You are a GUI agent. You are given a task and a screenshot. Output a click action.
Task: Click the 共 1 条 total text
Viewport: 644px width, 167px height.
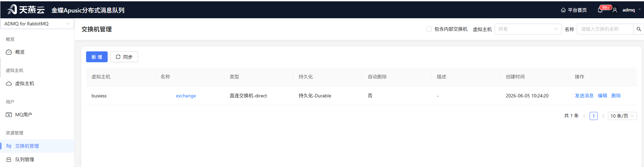[571, 116]
